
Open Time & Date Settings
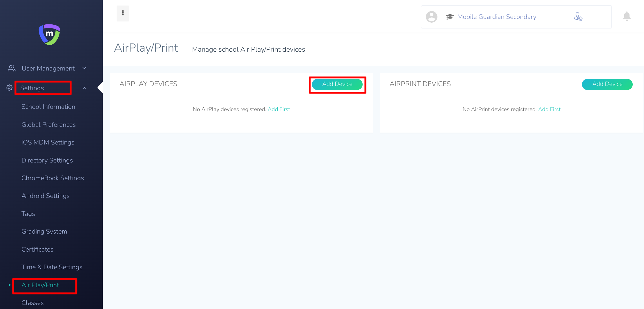(52, 267)
